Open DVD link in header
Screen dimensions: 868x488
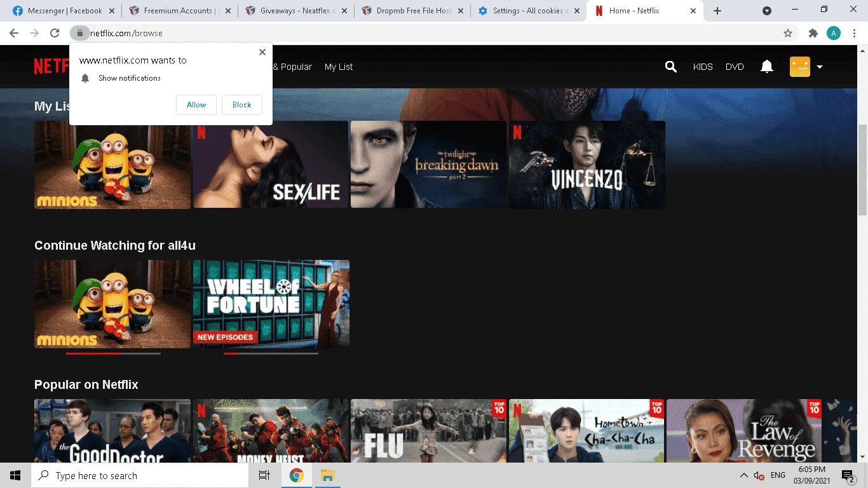(735, 67)
